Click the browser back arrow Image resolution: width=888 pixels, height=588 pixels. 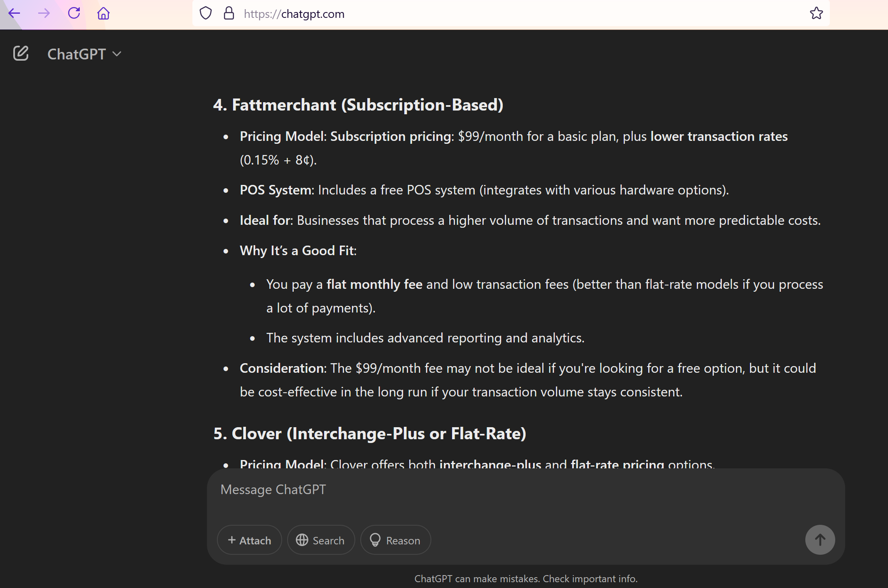point(14,13)
